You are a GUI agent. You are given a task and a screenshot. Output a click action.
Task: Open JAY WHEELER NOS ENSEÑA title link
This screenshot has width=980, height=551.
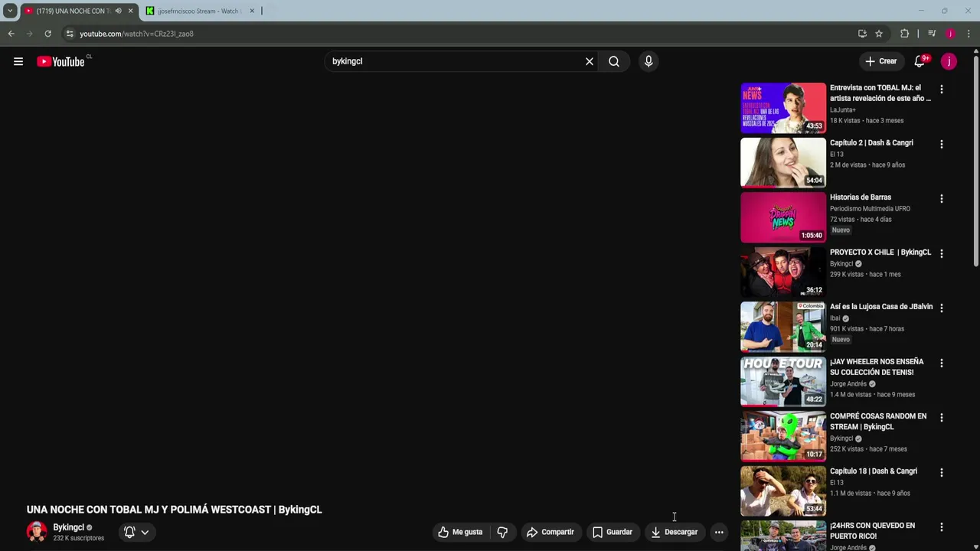click(x=877, y=367)
